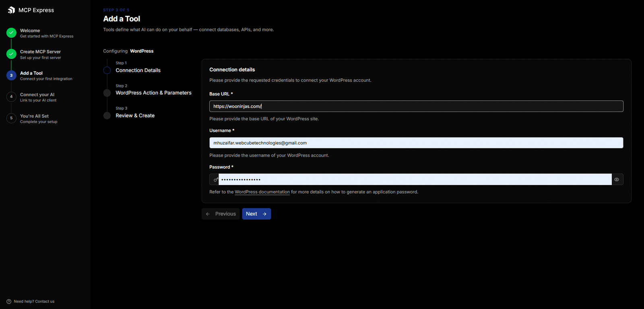This screenshot has height=309, width=644.
Task: Toggle password visibility with the eye icon
Action: (x=617, y=179)
